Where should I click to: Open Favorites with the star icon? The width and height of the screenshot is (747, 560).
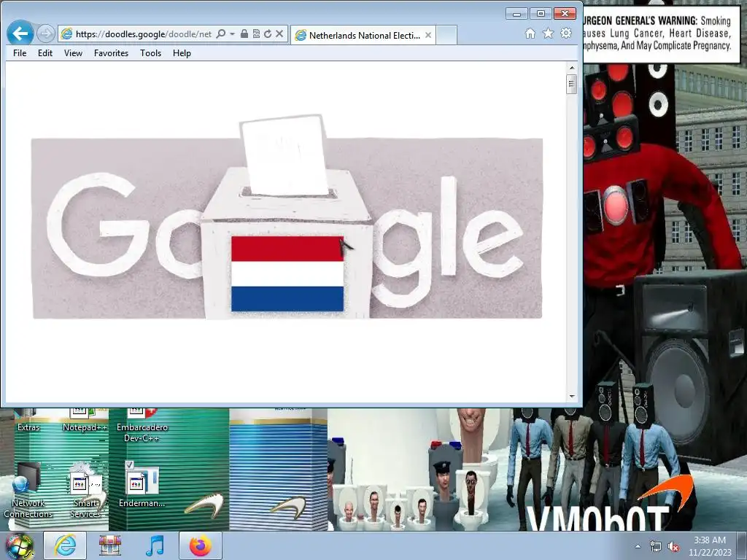coord(549,34)
